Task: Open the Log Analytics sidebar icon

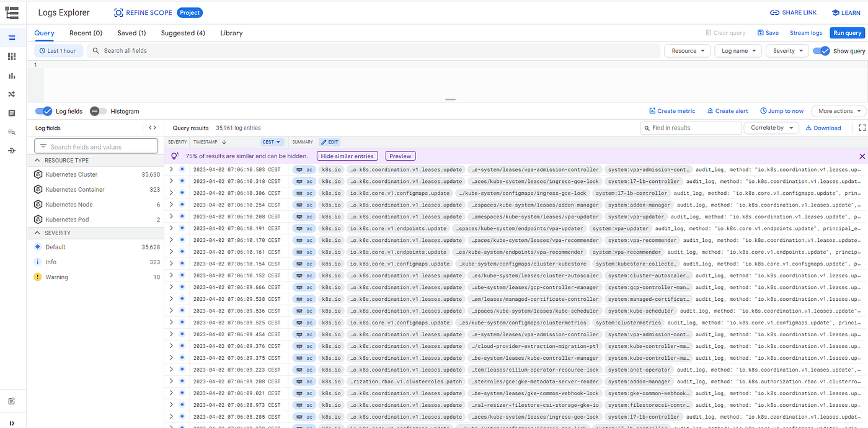Action: (x=12, y=132)
